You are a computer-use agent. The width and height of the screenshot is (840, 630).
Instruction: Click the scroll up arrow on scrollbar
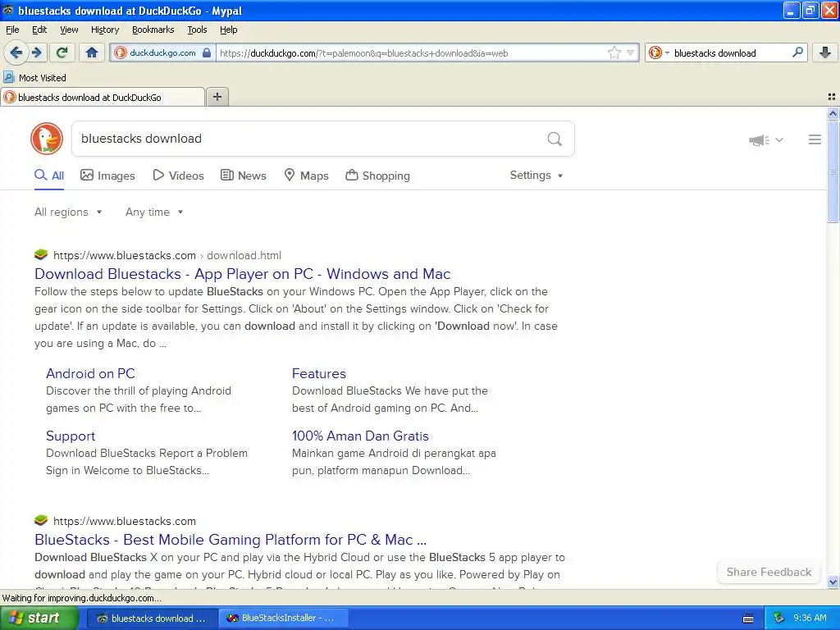tap(833, 113)
